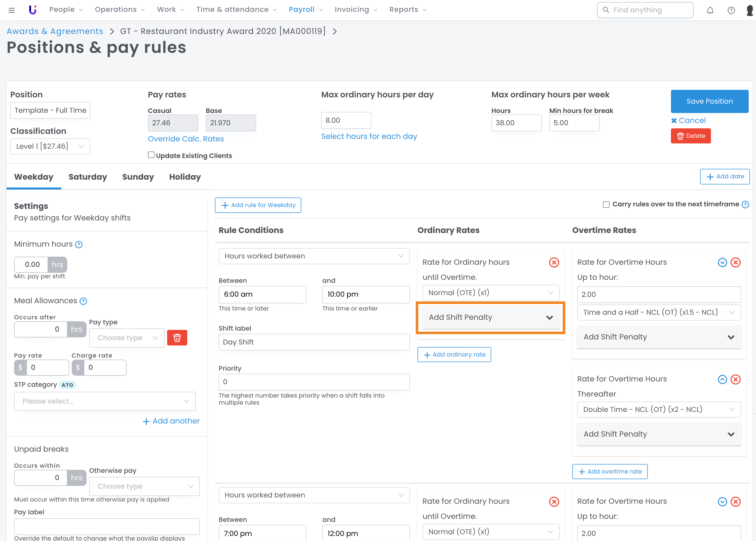Viewport: 756px width, 541px height.
Task: Click the Shift label Day Shift field
Action: coord(314,342)
